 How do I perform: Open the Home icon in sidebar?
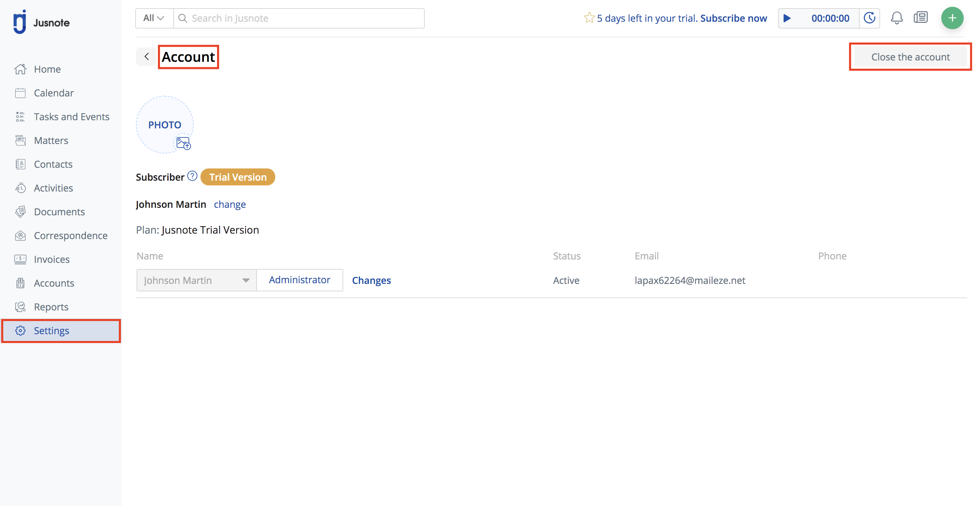tap(20, 69)
